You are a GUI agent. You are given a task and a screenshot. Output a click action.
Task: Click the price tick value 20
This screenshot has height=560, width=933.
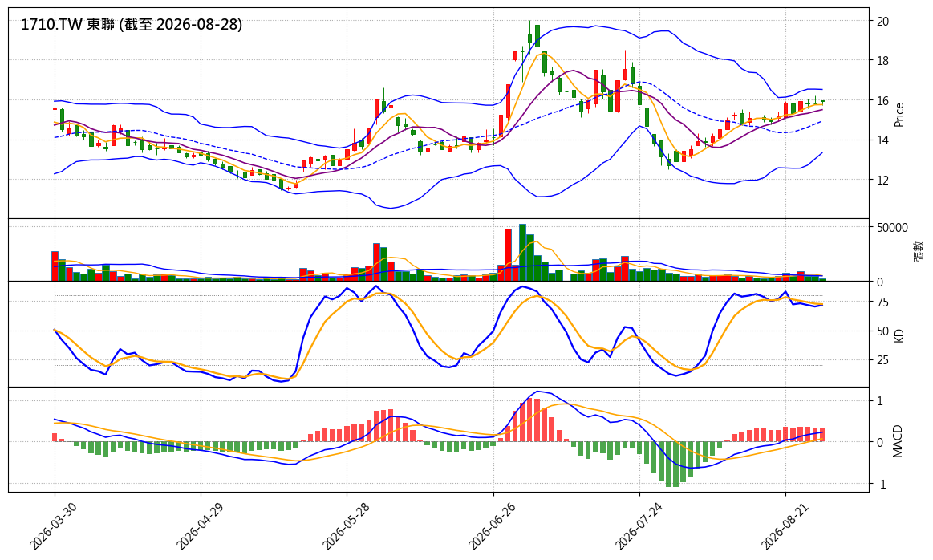pyautogui.click(x=883, y=22)
